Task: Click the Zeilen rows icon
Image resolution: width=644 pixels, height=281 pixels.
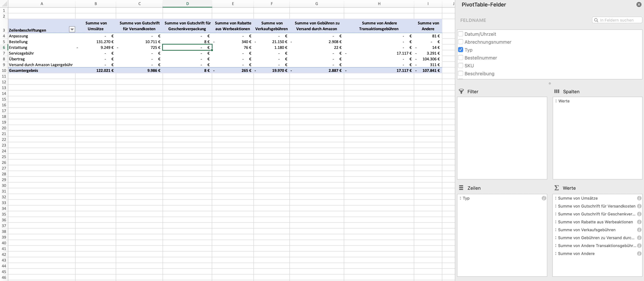Action: pyautogui.click(x=461, y=188)
